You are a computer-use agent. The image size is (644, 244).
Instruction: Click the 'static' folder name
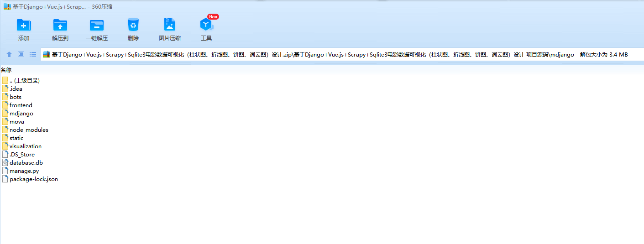16,138
